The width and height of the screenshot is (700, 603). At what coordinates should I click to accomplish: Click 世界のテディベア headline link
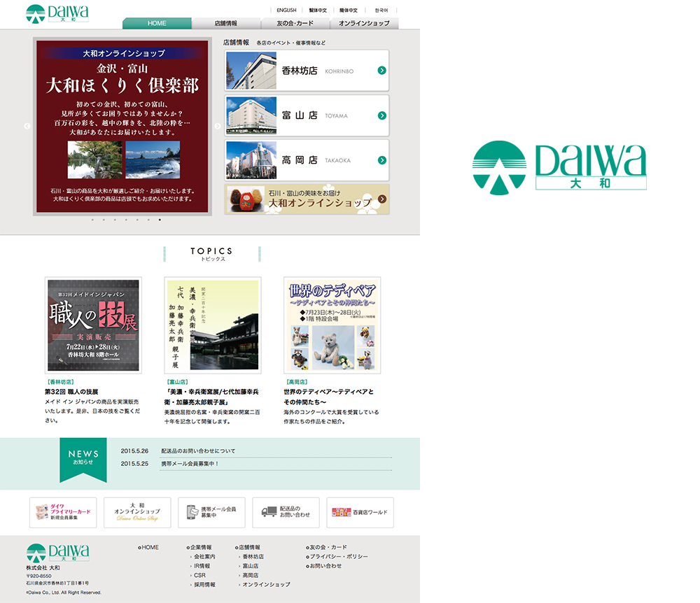[328, 397]
